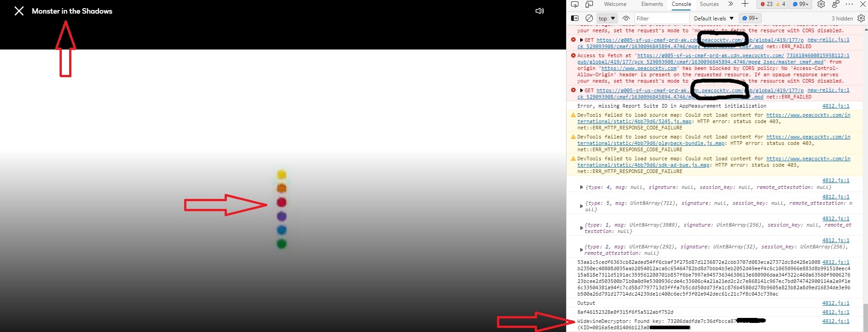
Task: Mute the video with the speaker icon
Action: [540, 11]
